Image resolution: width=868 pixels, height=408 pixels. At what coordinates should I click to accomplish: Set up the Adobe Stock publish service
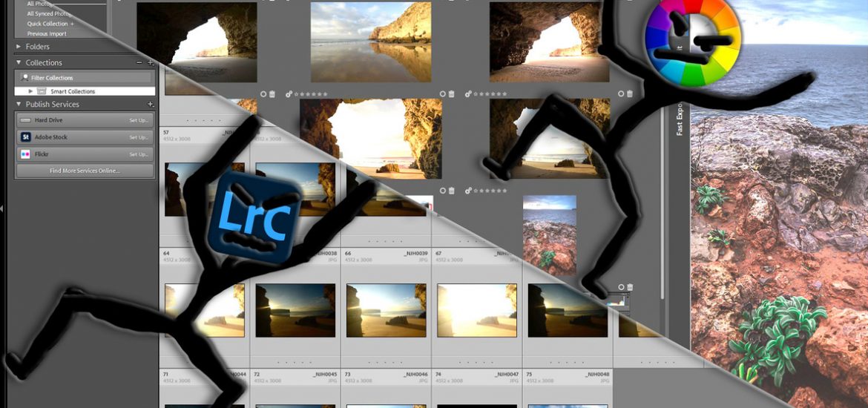139,137
